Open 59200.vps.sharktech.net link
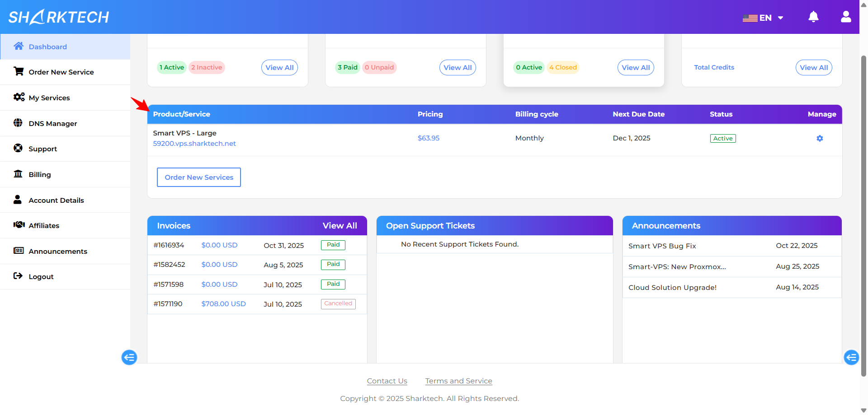This screenshot has height=415, width=868. click(194, 144)
